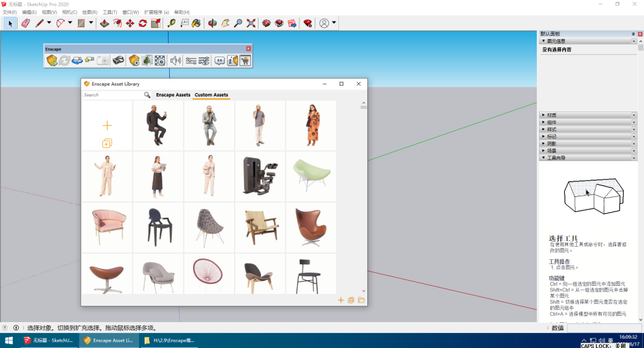
Task: Toggle the Enscape VR headset mode
Action: (118, 60)
